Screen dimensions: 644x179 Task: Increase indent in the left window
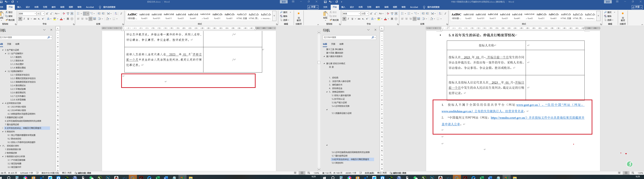103,14
